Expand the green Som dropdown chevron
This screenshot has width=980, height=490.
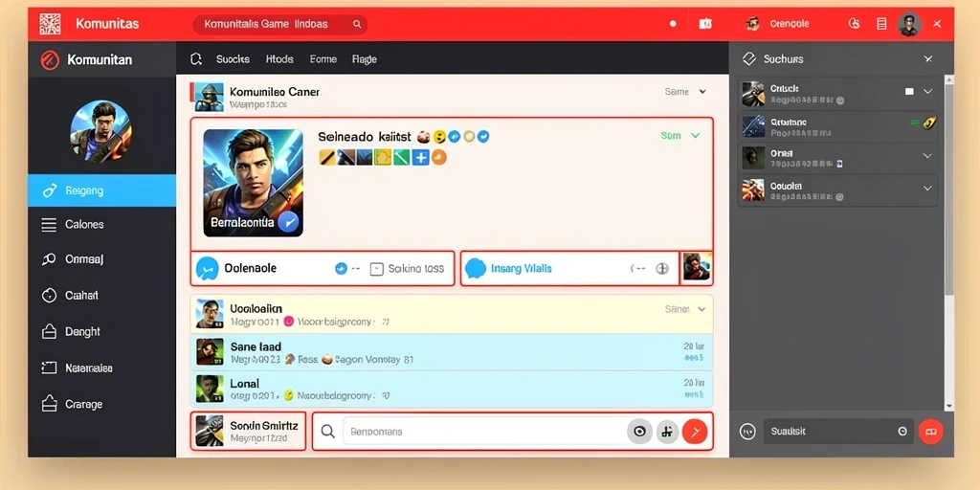[695, 135]
